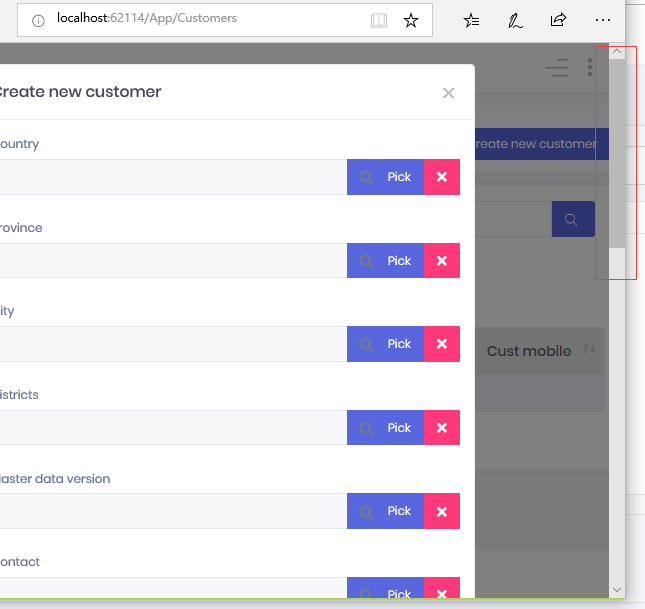Click the Cust mobile column header
Image resolution: width=645 pixels, height=609 pixels.
[529, 351]
